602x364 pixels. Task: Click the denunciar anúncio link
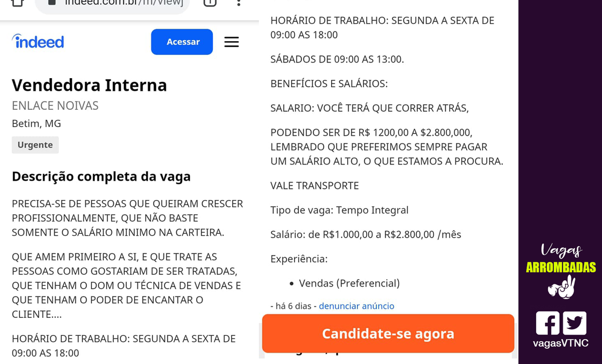[x=357, y=306]
